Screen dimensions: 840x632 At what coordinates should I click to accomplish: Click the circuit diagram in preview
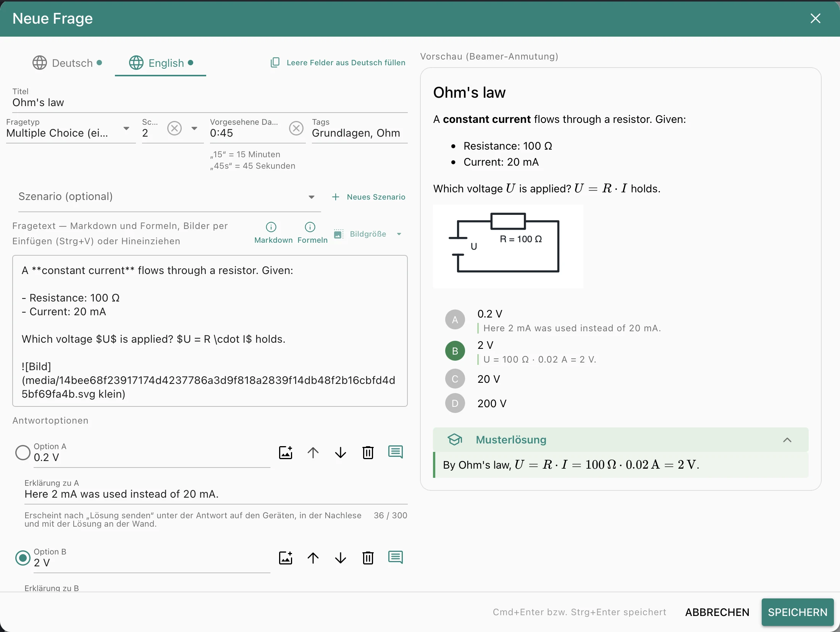point(508,246)
